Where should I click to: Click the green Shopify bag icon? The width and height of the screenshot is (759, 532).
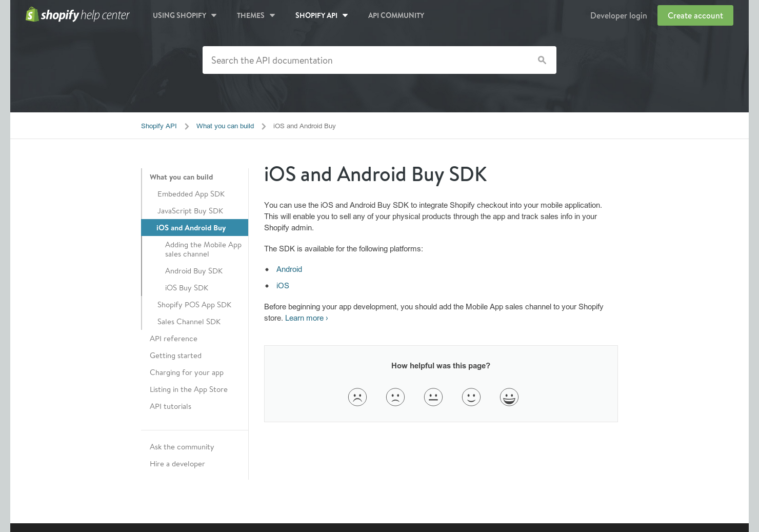pos(32,14)
